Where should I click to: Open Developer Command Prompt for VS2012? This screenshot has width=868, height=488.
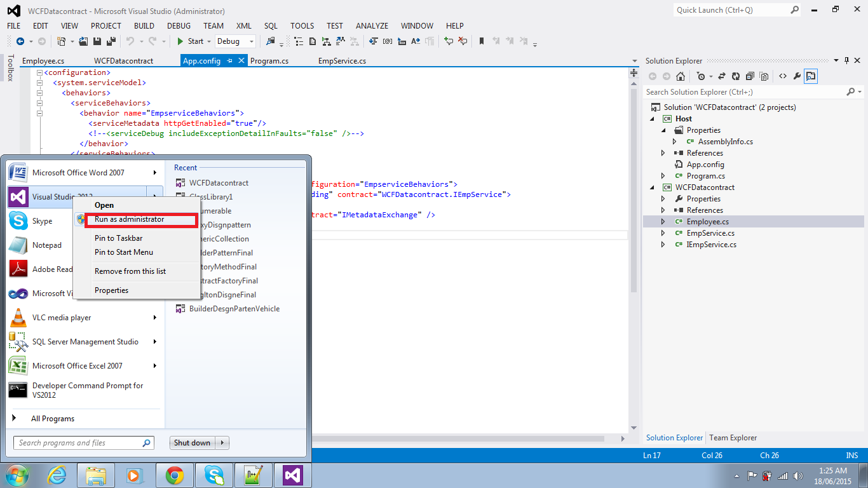coord(85,390)
